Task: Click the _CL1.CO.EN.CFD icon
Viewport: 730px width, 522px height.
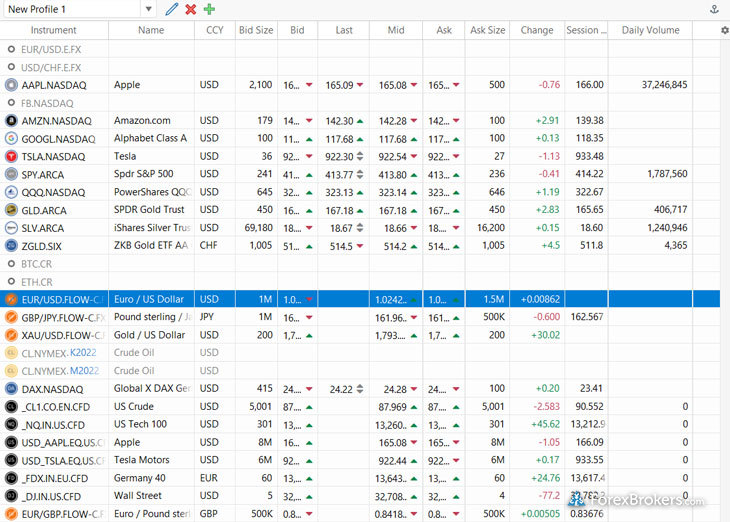Action: point(11,407)
